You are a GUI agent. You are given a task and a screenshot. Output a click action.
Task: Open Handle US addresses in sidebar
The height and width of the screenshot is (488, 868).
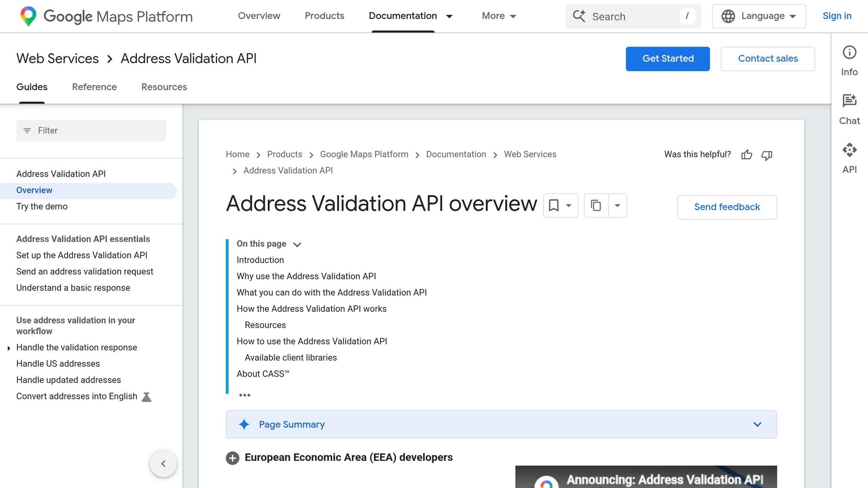(58, 363)
